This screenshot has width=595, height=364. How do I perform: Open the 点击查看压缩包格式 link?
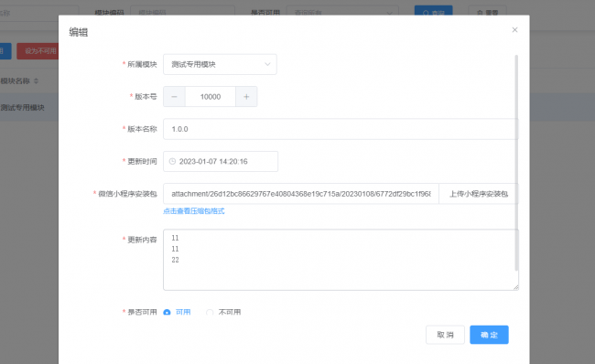click(x=194, y=211)
